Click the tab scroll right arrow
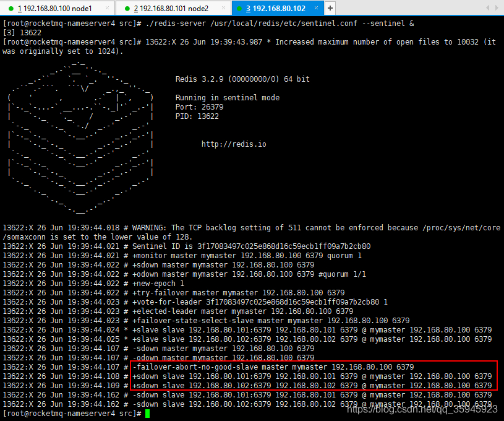Screen dimensions: 504x421 coord(497,7)
